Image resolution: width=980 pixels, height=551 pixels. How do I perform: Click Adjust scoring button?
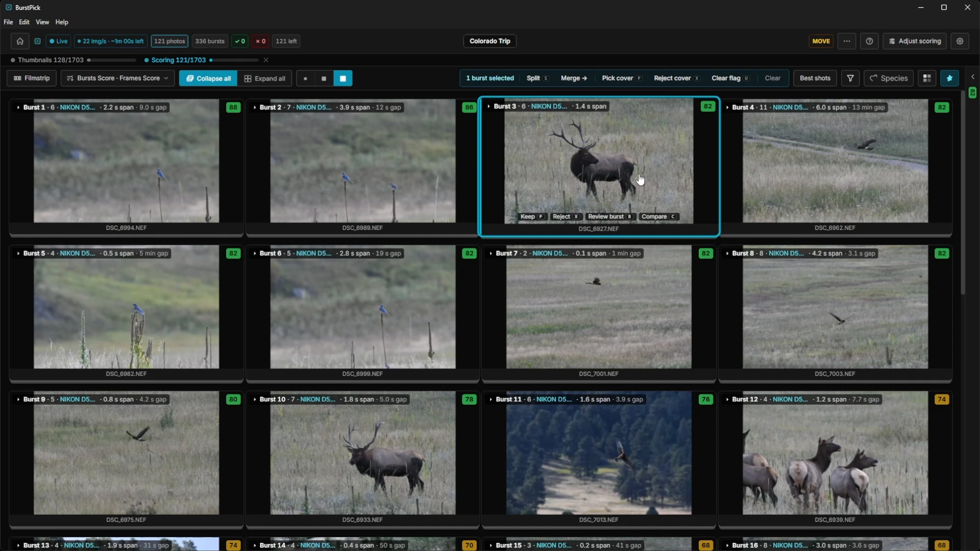[915, 41]
